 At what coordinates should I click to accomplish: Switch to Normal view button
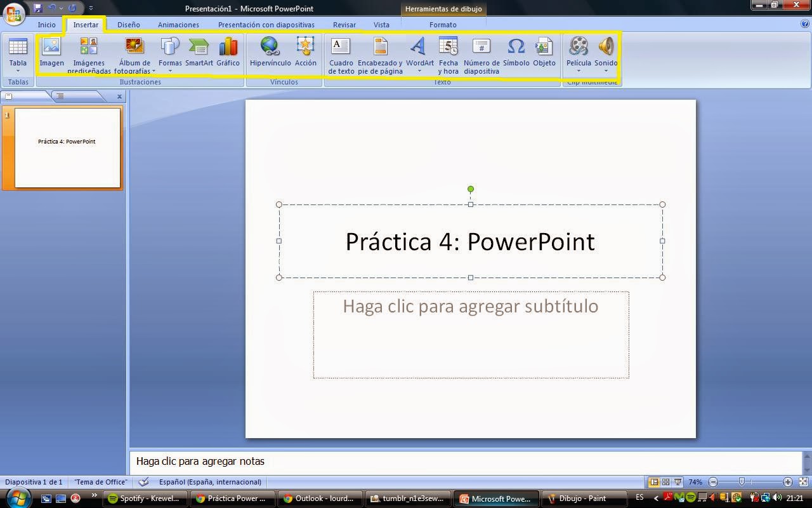(x=654, y=482)
